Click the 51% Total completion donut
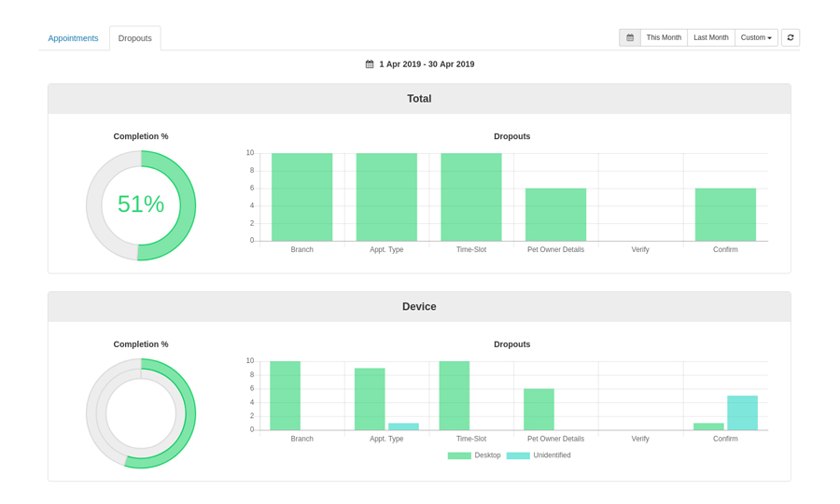Image resolution: width=840 pixels, height=504 pixels. point(141,204)
